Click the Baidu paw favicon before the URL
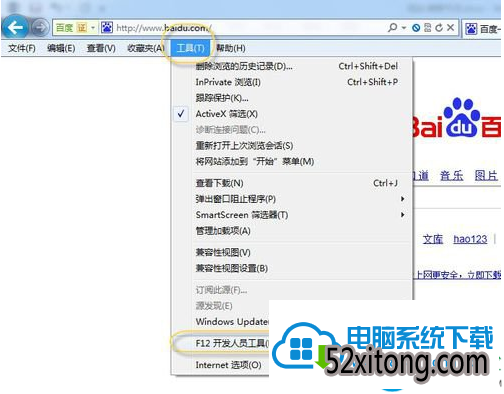 point(107,28)
